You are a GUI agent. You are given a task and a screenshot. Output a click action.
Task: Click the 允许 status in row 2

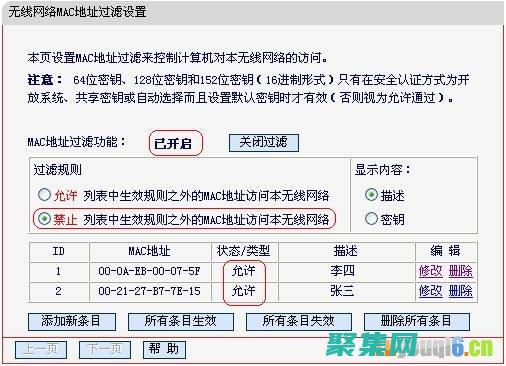click(x=244, y=291)
